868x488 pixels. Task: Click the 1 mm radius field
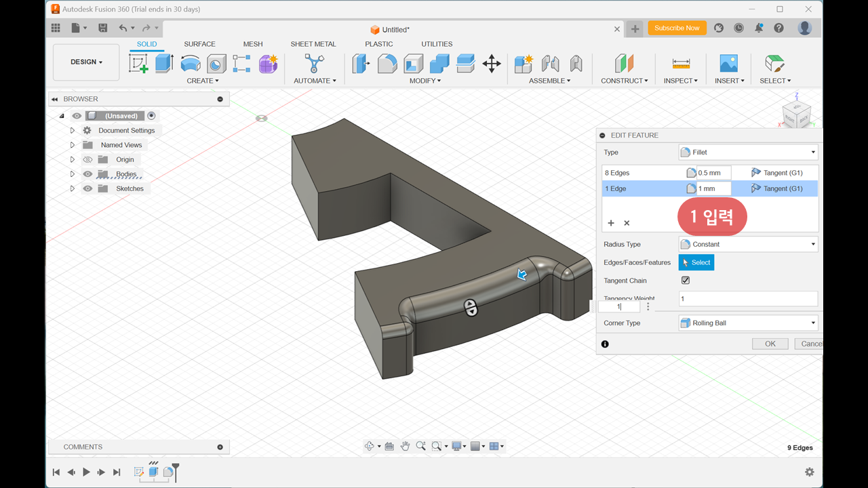[x=713, y=188]
